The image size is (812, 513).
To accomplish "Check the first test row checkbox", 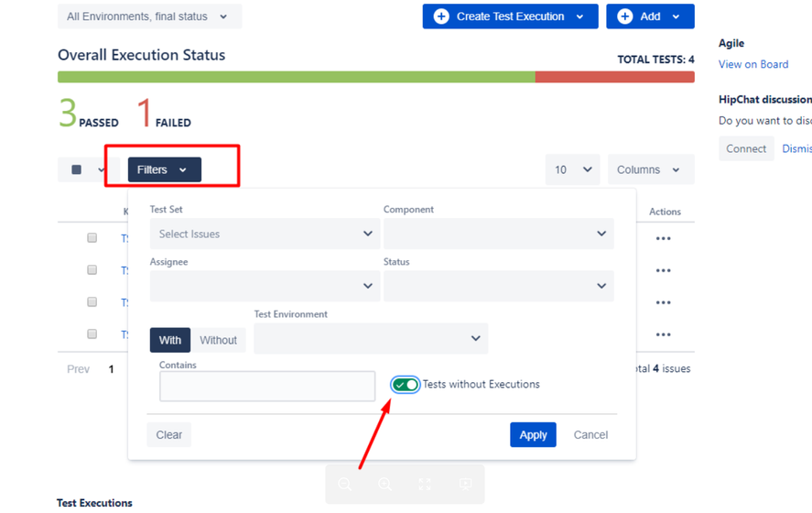I will [x=92, y=238].
